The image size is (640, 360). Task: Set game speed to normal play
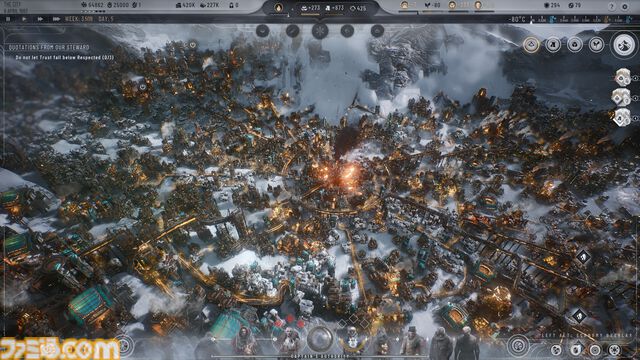(24, 19)
